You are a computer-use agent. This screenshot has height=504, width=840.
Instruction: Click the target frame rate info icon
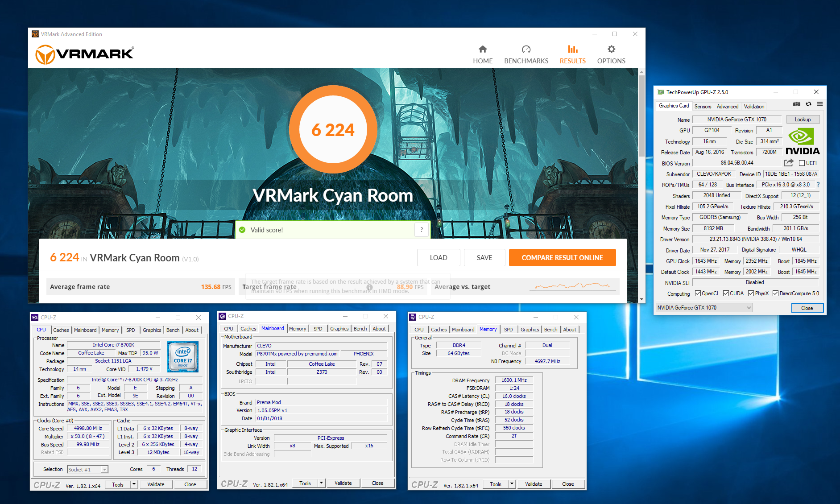coord(369,287)
